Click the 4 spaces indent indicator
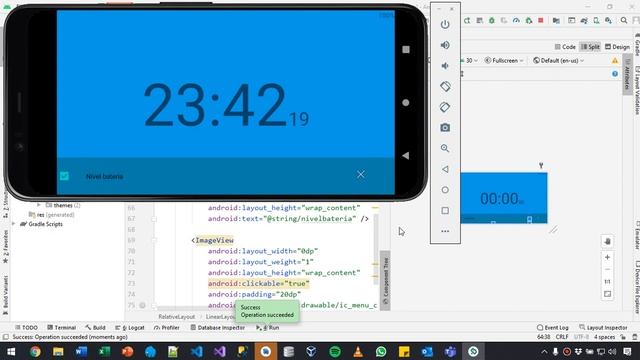 pos(604,337)
